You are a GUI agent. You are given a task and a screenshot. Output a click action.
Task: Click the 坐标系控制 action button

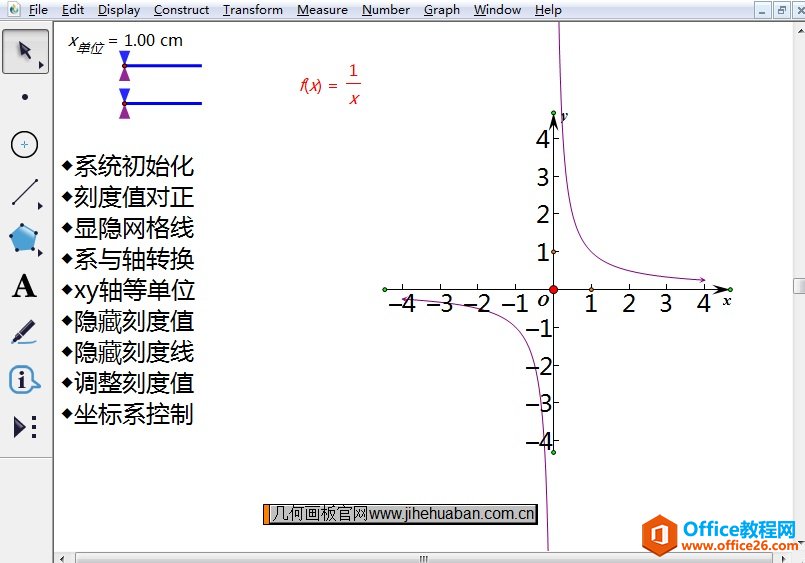[x=128, y=414]
